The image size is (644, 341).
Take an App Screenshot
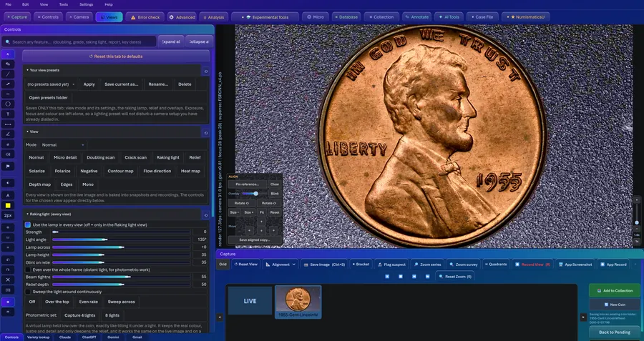[575, 265]
